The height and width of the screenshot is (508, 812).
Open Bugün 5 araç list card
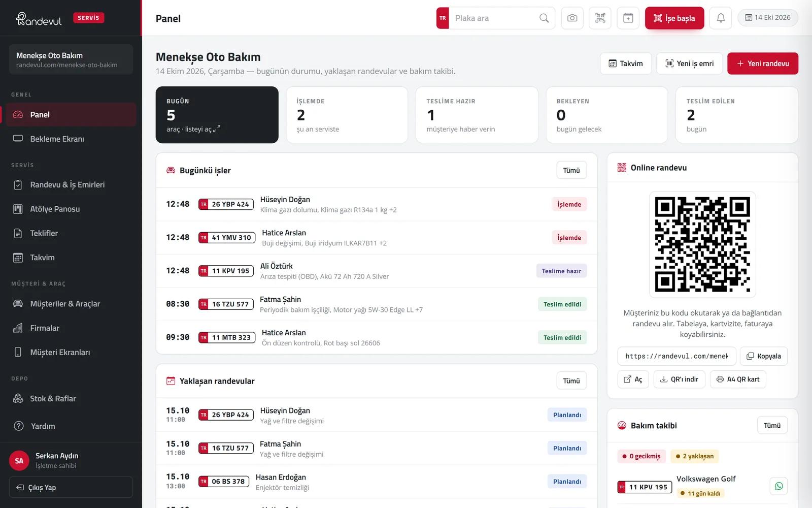[217, 115]
